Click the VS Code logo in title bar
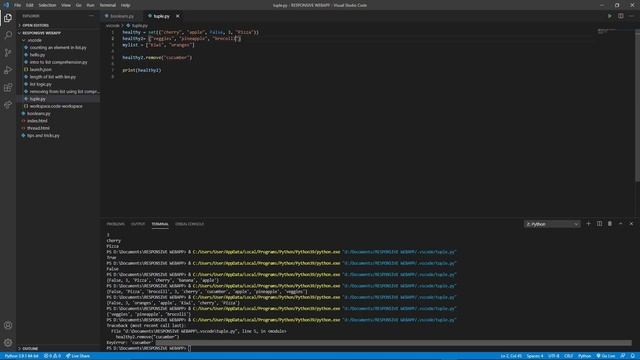Image resolution: width=640 pixels, height=360 pixels. click(6, 5)
